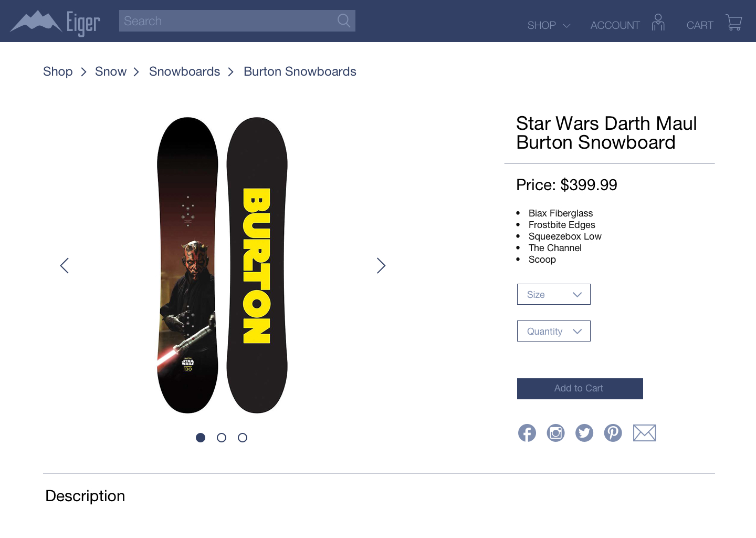Image resolution: width=756 pixels, height=538 pixels.
Task: Open the Burton Snowboards breadcrumb link
Action: coord(300,71)
